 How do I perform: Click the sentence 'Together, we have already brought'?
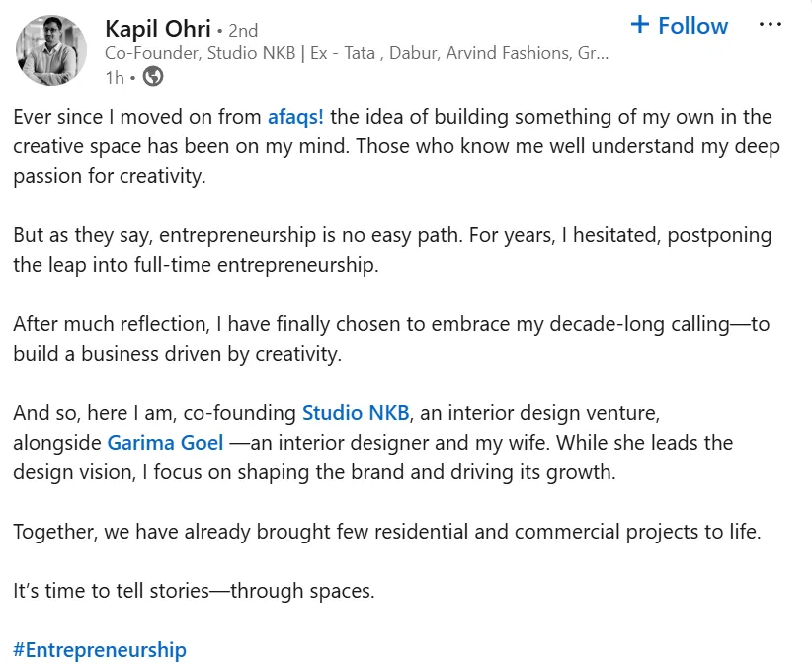point(387,532)
